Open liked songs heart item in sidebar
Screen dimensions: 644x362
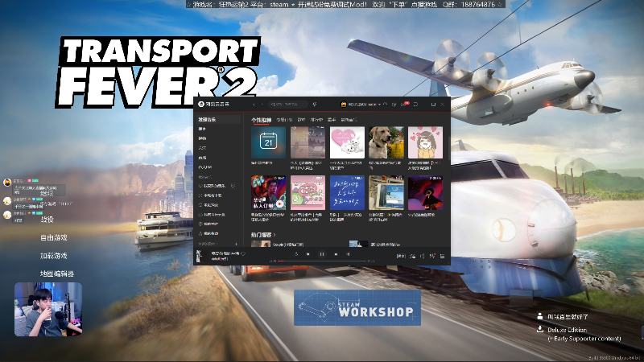213,186
